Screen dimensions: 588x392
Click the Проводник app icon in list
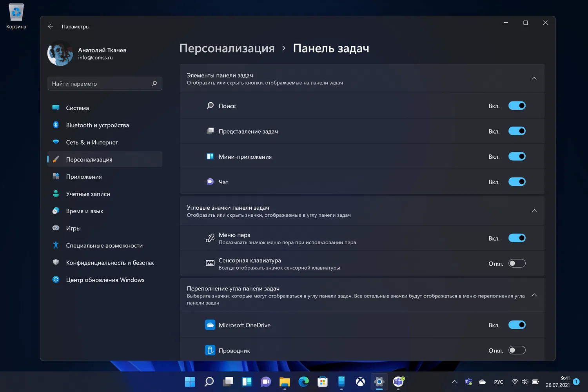click(210, 350)
